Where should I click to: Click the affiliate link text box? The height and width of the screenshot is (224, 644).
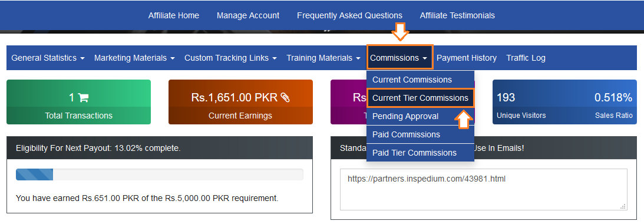pyautogui.click(x=483, y=189)
